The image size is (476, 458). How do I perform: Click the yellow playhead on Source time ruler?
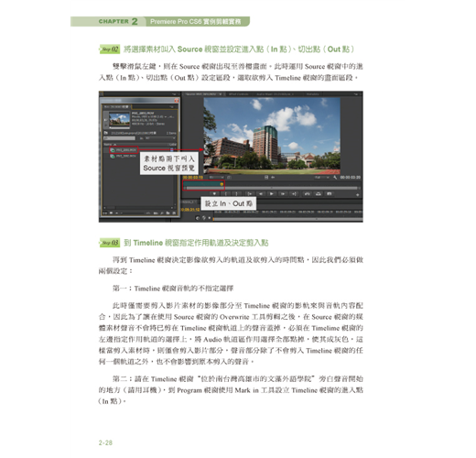222,184
